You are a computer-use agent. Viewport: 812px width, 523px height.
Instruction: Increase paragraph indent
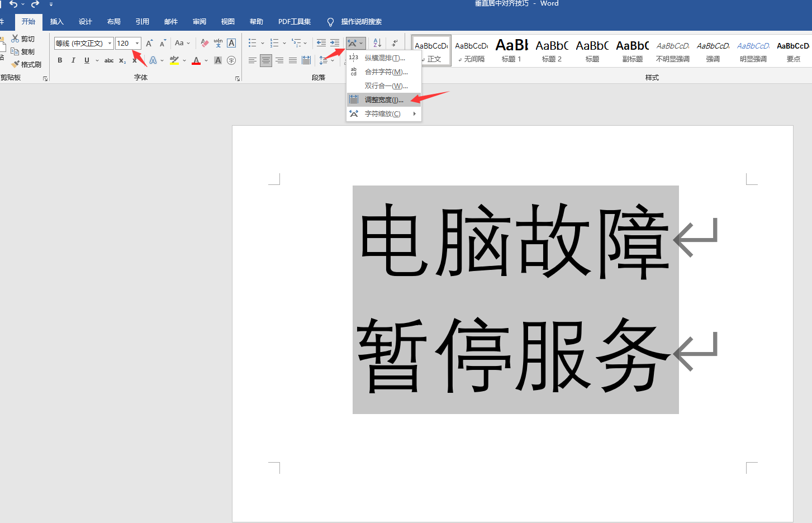[335, 43]
